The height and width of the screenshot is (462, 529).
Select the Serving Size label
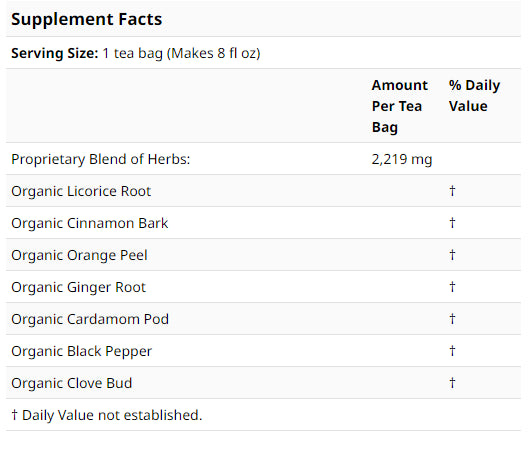55,53
